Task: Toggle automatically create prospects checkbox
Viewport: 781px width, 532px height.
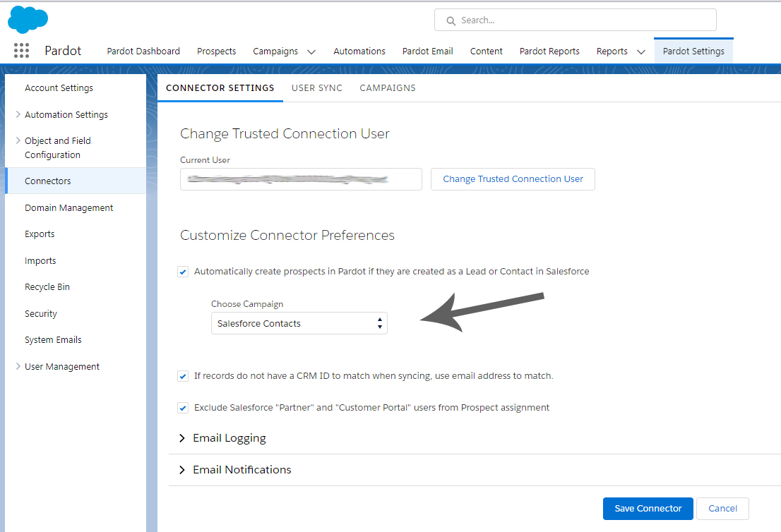Action: click(x=183, y=272)
